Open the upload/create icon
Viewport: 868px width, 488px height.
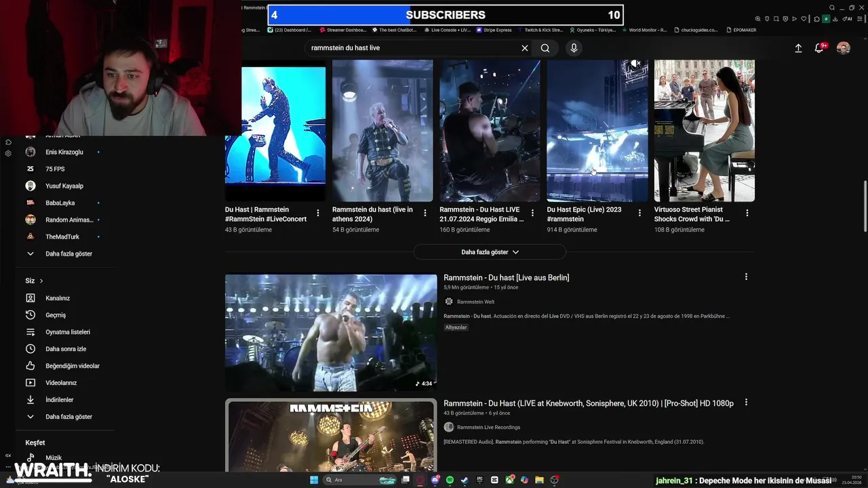pos(798,48)
